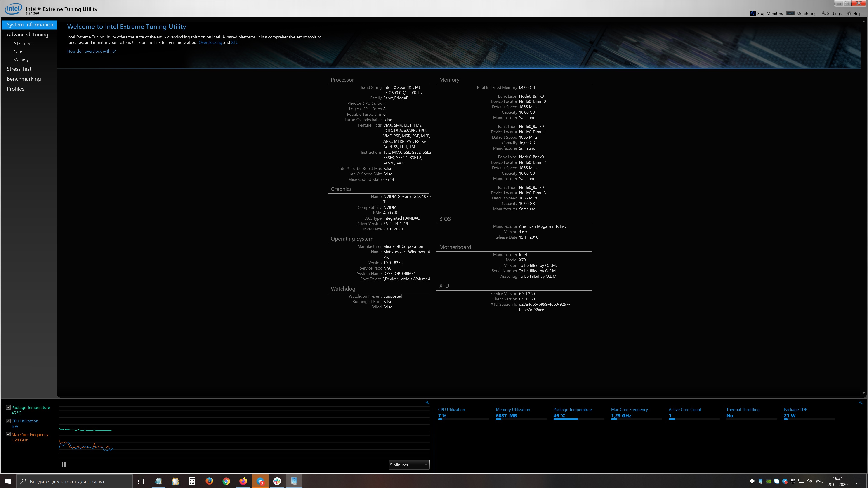Select All Controls under Advanced Tuning

(24, 43)
